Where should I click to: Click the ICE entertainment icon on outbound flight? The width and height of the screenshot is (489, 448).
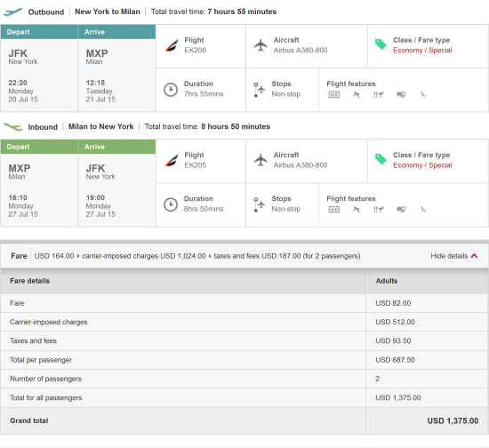click(x=333, y=94)
